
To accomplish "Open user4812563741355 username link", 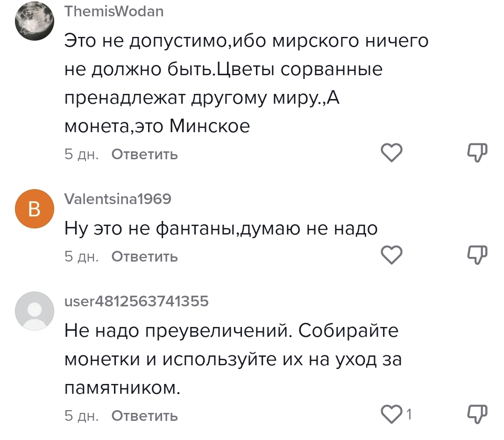I will tap(136, 301).
